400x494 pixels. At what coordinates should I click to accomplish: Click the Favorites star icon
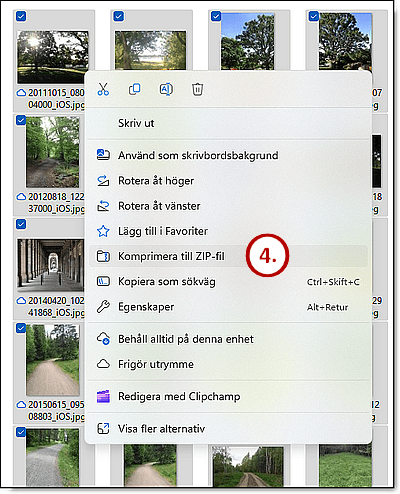tap(103, 231)
